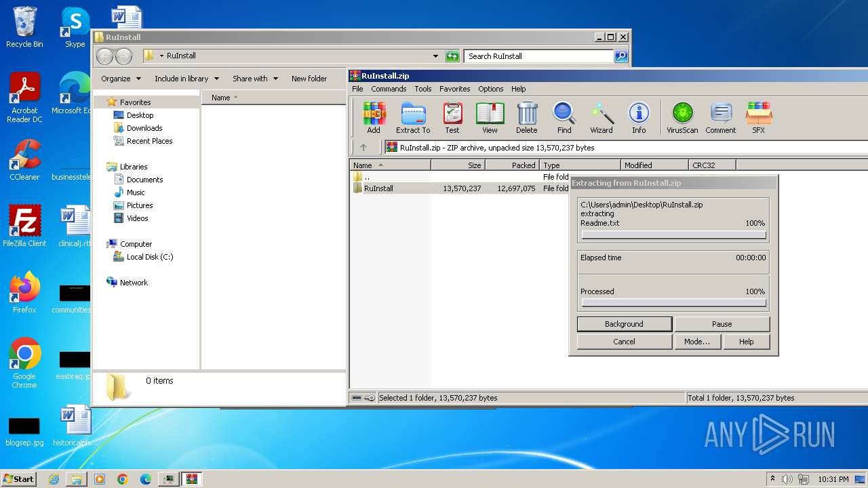Select the '..' parent folder row

460,177
